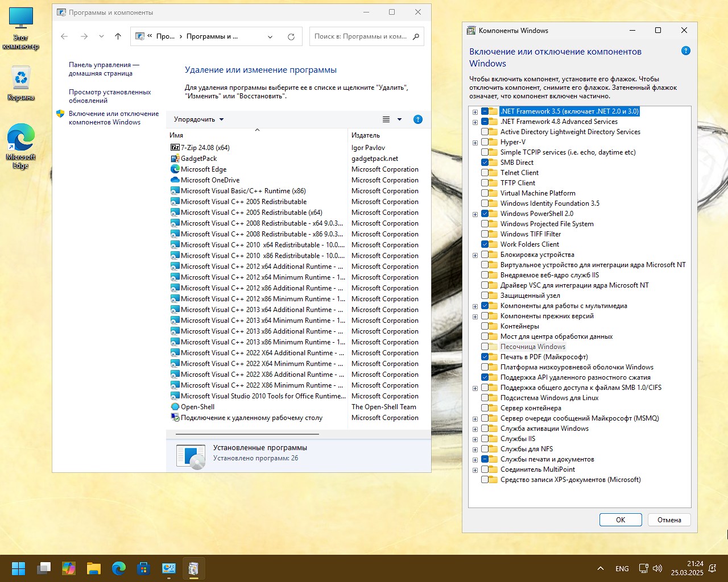
Task: Open This Computer desktop icon
Action: click(21, 28)
